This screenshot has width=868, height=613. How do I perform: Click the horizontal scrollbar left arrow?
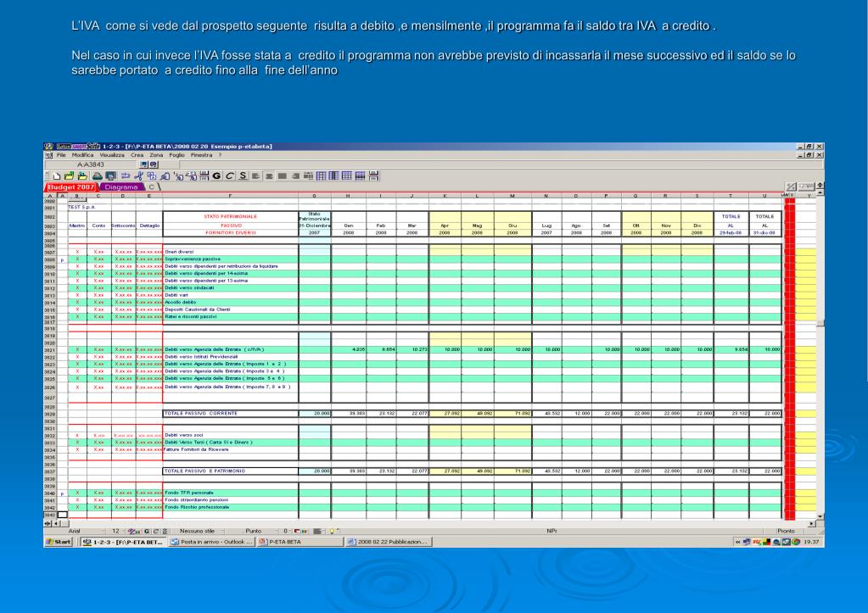pos(56,523)
